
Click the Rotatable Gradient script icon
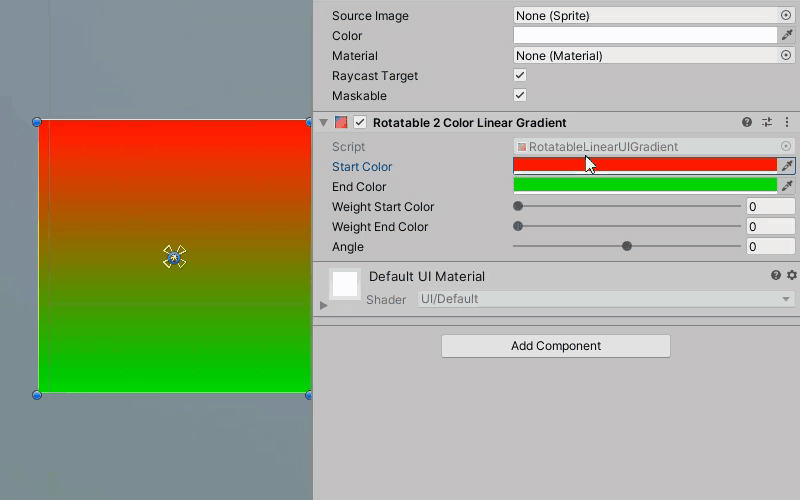pyautogui.click(x=341, y=122)
